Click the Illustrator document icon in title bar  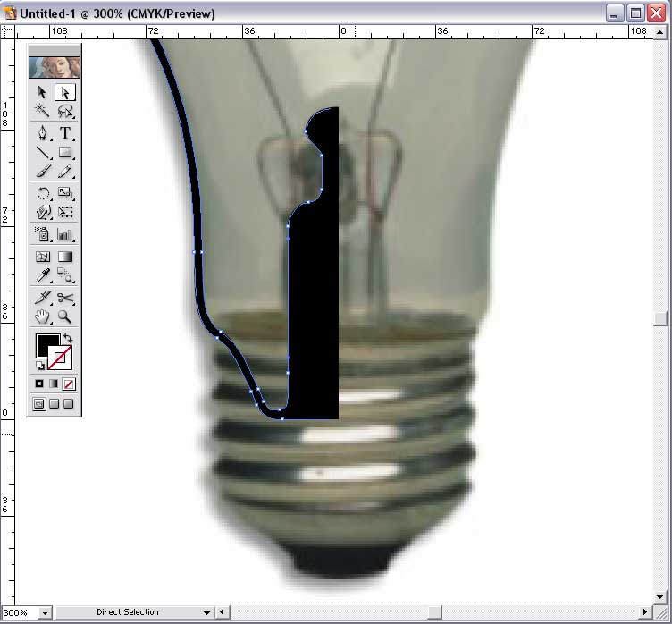(10, 13)
